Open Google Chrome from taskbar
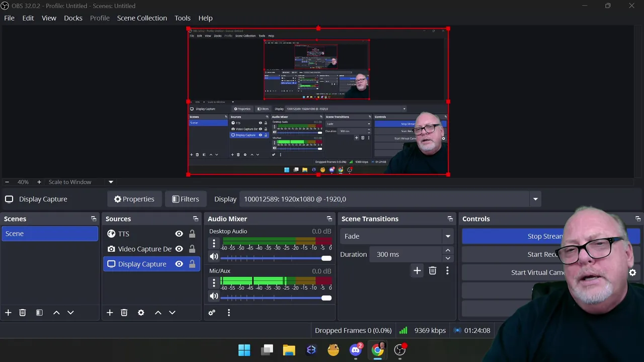The height and width of the screenshot is (362, 644). pos(377,350)
